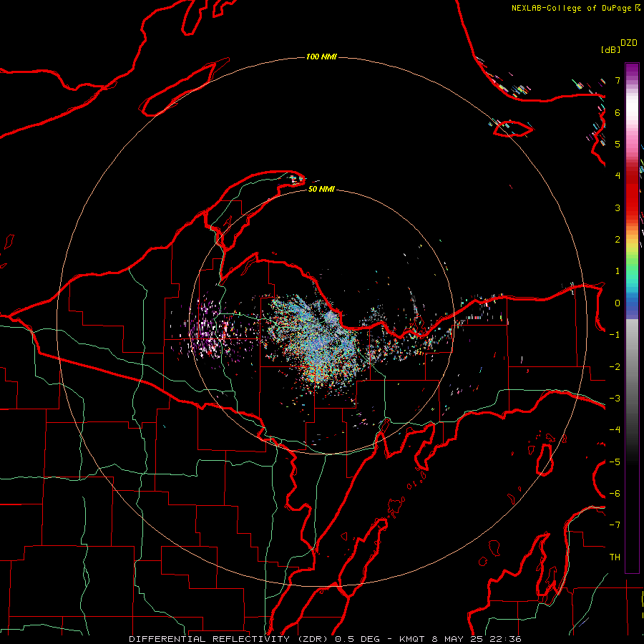Image resolution: width=644 pixels, height=644 pixels.
Task: Click the 0.5 DEG elevation angle text
Action: [x=359, y=639]
